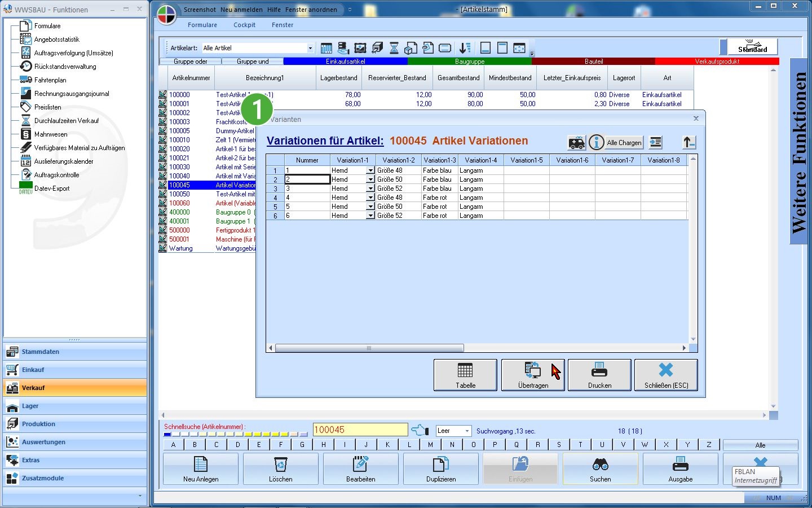Viewport: 812px width, 508px height.
Task: Open Fahrtenplan with the truck icon
Action: tap(50, 80)
